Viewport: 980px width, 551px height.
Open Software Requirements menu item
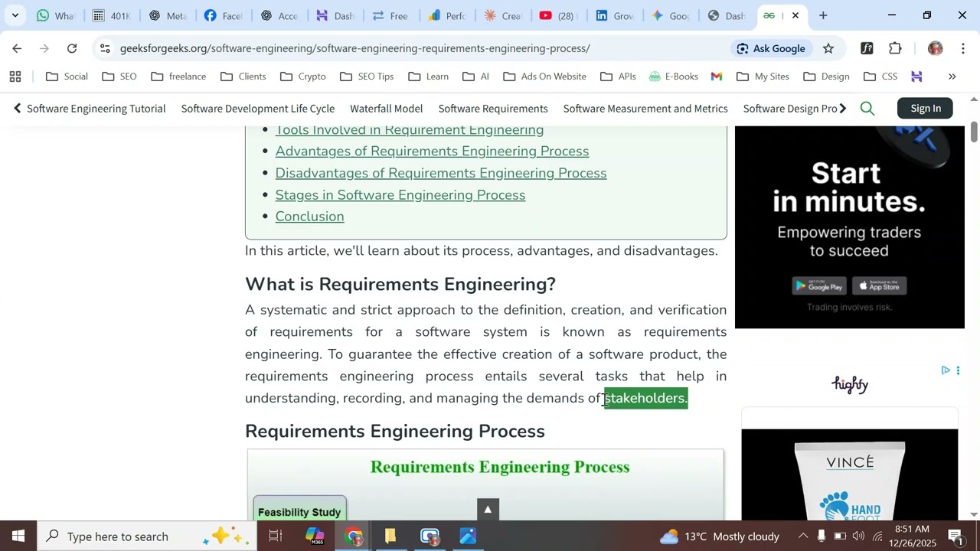(493, 109)
